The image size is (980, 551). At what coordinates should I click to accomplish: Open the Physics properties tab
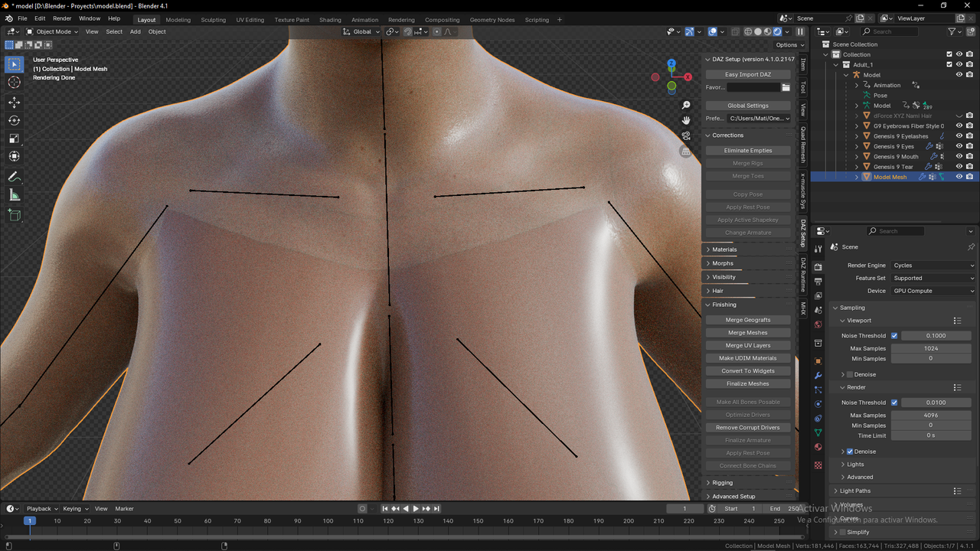tap(818, 404)
